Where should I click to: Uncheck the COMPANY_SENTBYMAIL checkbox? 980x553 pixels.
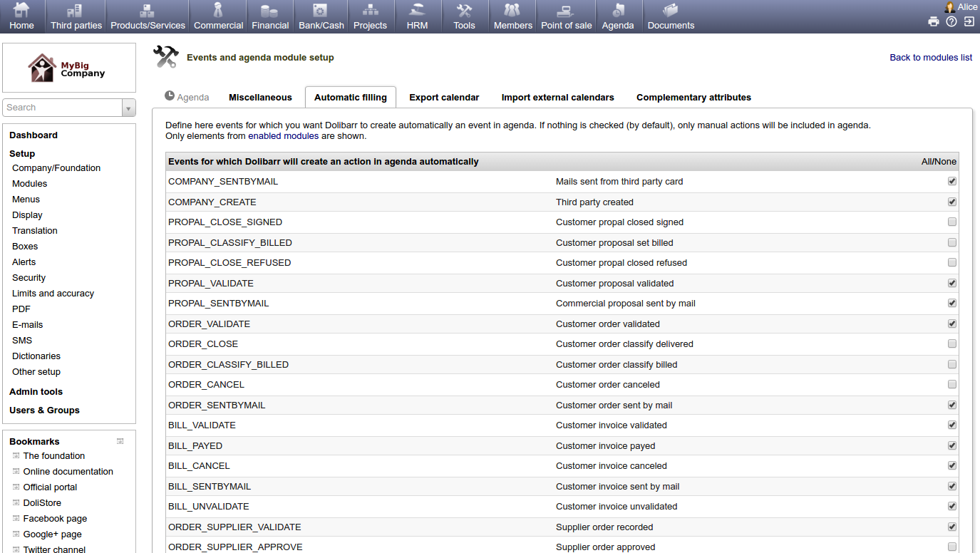click(952, 181)
